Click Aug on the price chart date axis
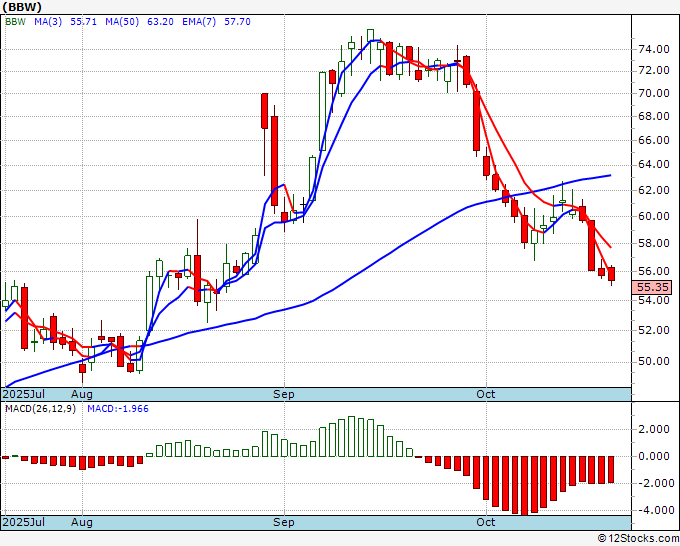Image resolution: width=680 pixels, height=546 pixels. [82, 394]
